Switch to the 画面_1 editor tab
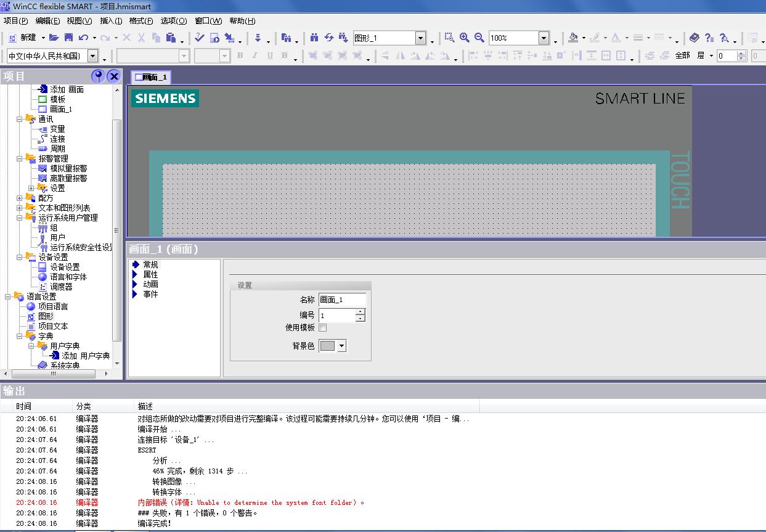 click(x=150, y=77)
